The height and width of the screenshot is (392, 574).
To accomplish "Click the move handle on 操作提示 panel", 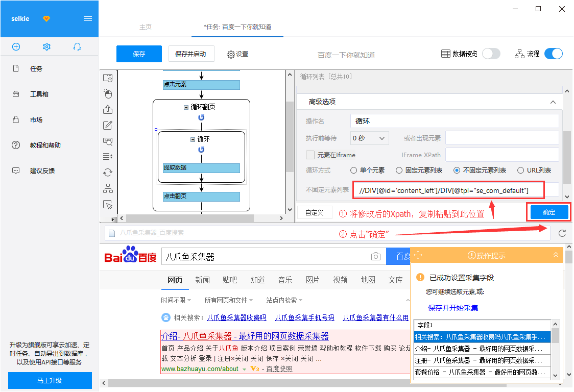I will coord(418,255).
